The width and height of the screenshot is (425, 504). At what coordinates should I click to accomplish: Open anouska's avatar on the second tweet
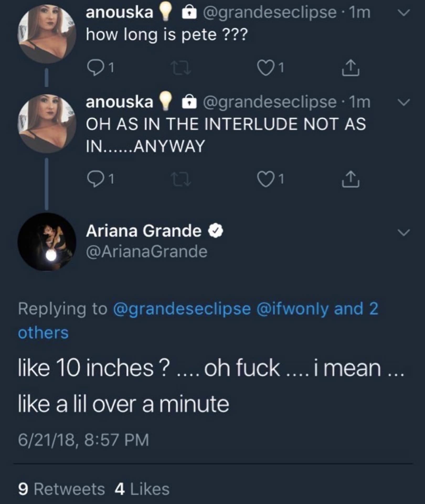(47, 123)
